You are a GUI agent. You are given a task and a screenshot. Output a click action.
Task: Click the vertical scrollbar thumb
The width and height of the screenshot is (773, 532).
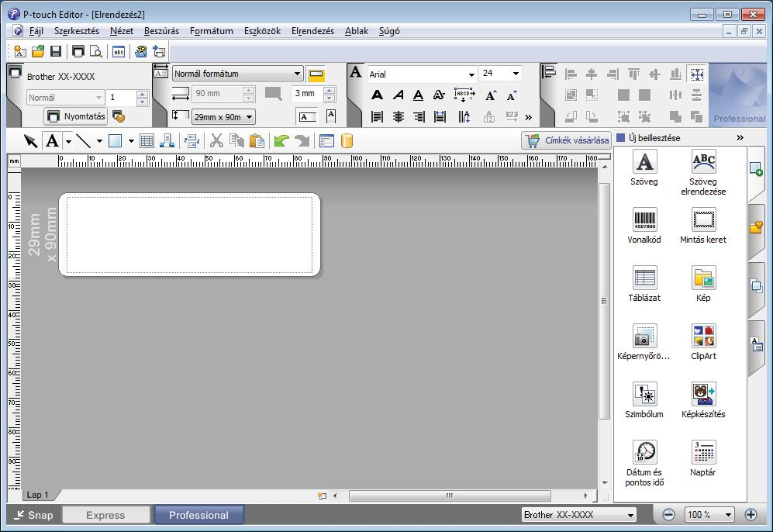tap(604, 301)
